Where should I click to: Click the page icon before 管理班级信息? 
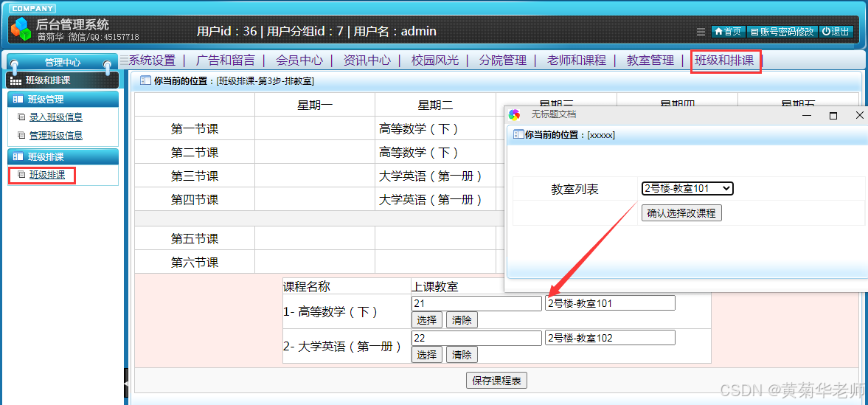[x=21, y=135]
